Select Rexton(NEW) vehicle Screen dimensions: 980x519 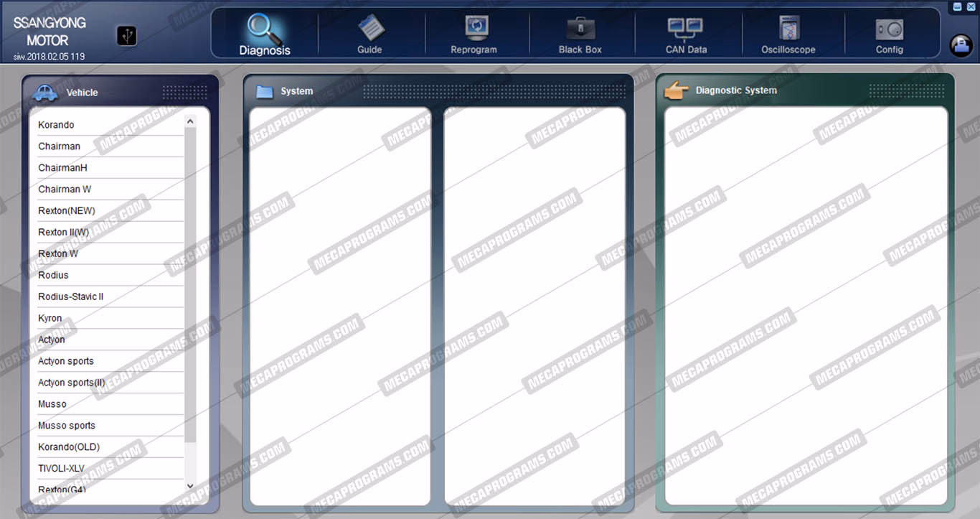[110, 211]
